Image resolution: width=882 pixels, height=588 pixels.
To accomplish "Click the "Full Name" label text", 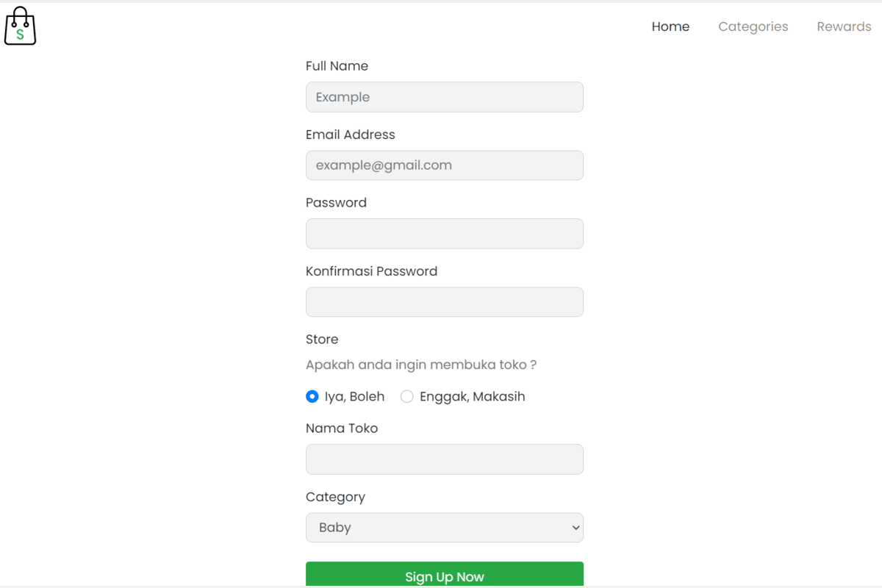I will click(x=337, y=66).
